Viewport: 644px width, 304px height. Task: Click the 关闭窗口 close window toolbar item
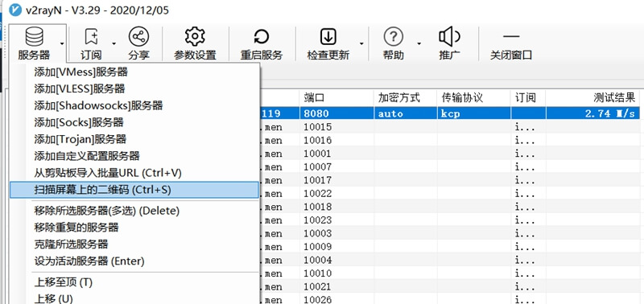tap(511, 43)
